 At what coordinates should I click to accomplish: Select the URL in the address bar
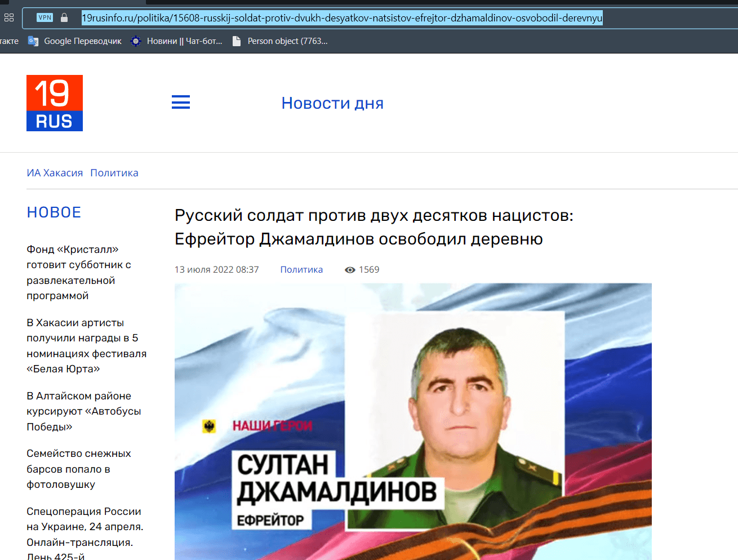point(342,18)
